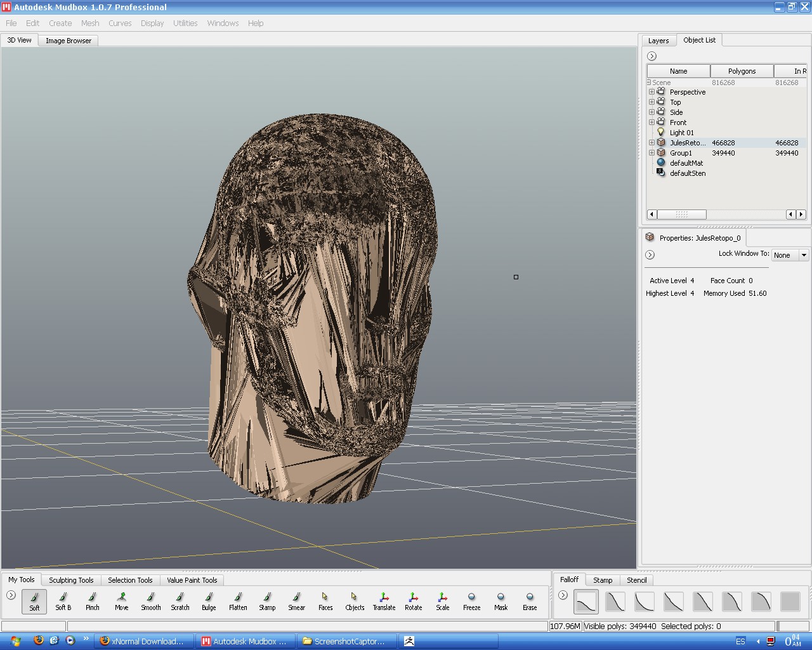Select the Freeze tool
Viewport: 812px width, 650px height.
point(471,600)
